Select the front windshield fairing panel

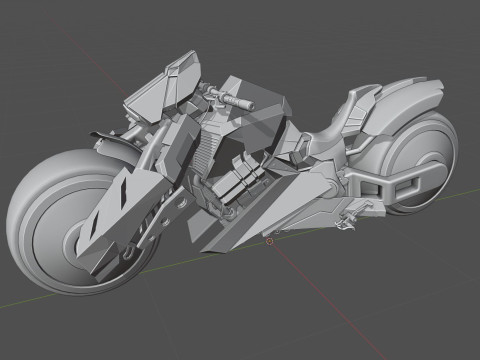click(163, 88)
